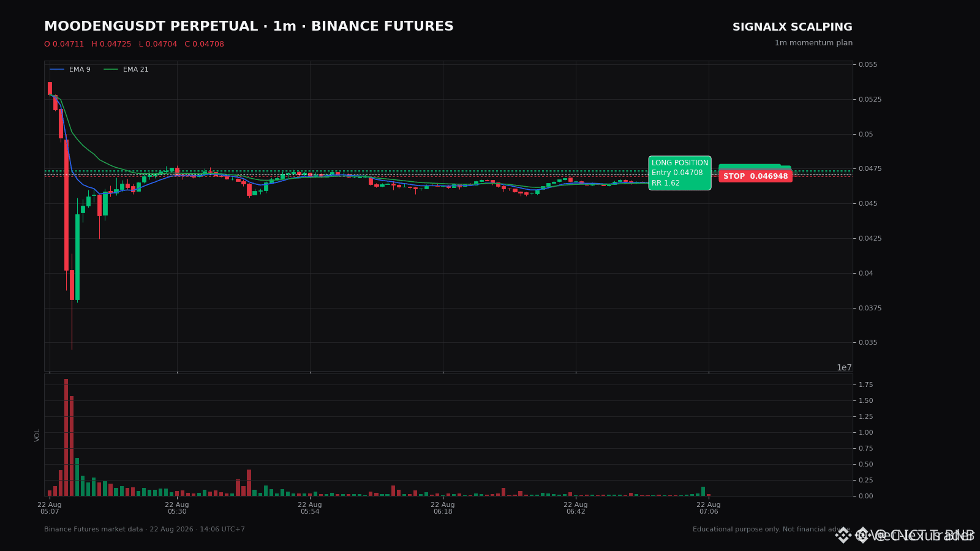Click the SIGNALX SCALPING heading
The width and height of the screenshot is (980, 551).
pos(792,28)
